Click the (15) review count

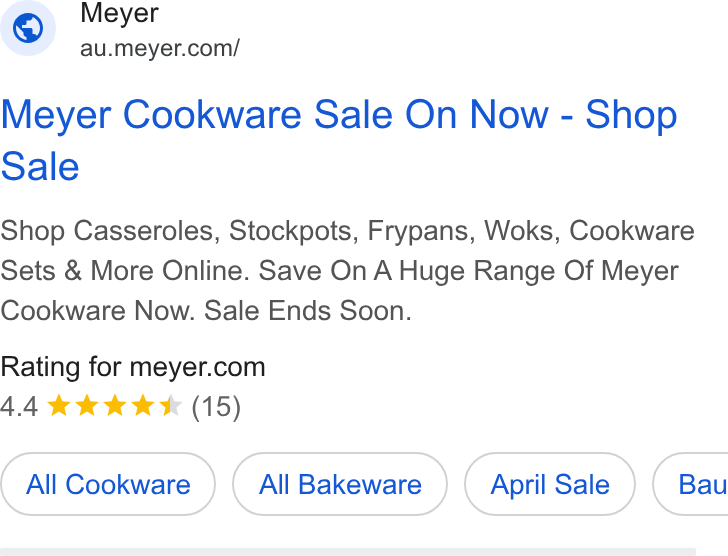coord(216,407)
